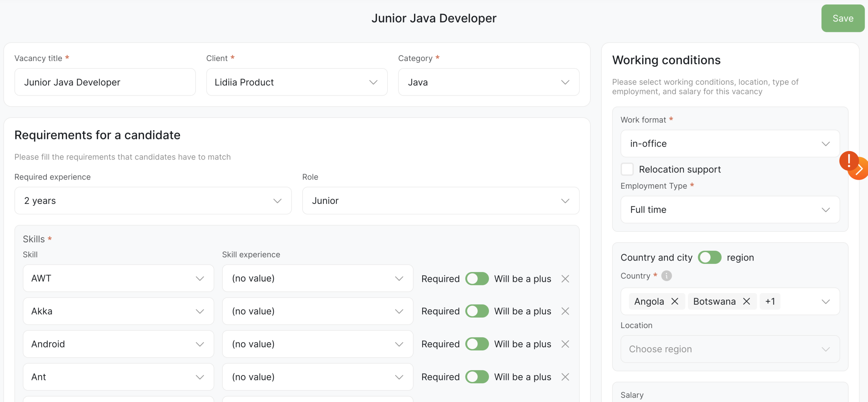Check the Relocation support checkbox
The width and height of the screenshot is (868, 402).
pyautogui.click(x=627, y=169)
